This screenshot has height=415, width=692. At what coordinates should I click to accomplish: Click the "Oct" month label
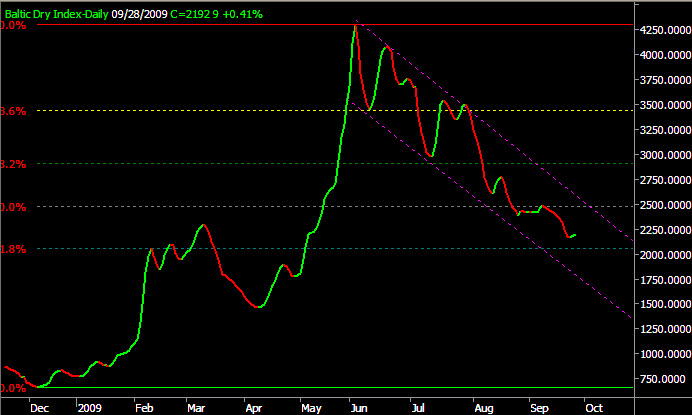click(594, 408)
